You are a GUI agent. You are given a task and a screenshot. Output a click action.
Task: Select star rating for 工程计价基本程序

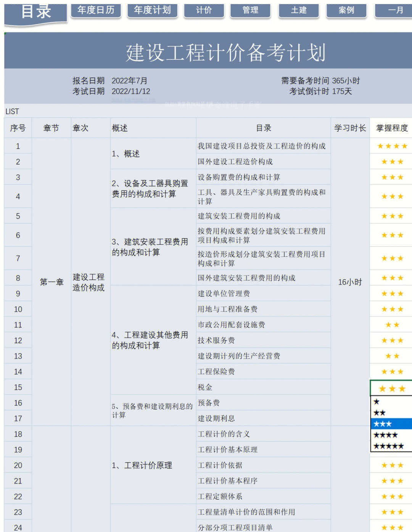coord(391,481)
